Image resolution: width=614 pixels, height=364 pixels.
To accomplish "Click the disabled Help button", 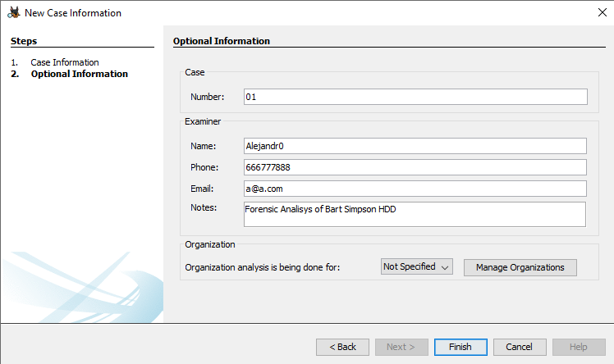I will (579, 347).
